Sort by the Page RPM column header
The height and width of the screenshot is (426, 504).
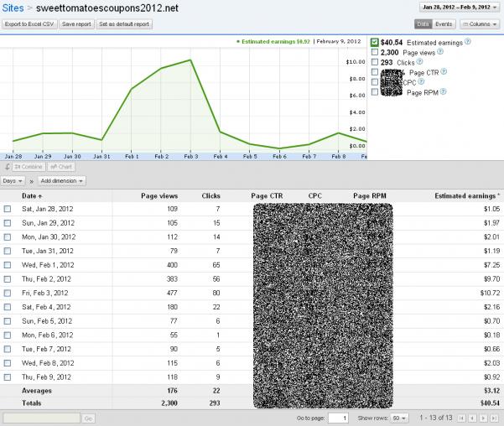[x=370, y=195]
